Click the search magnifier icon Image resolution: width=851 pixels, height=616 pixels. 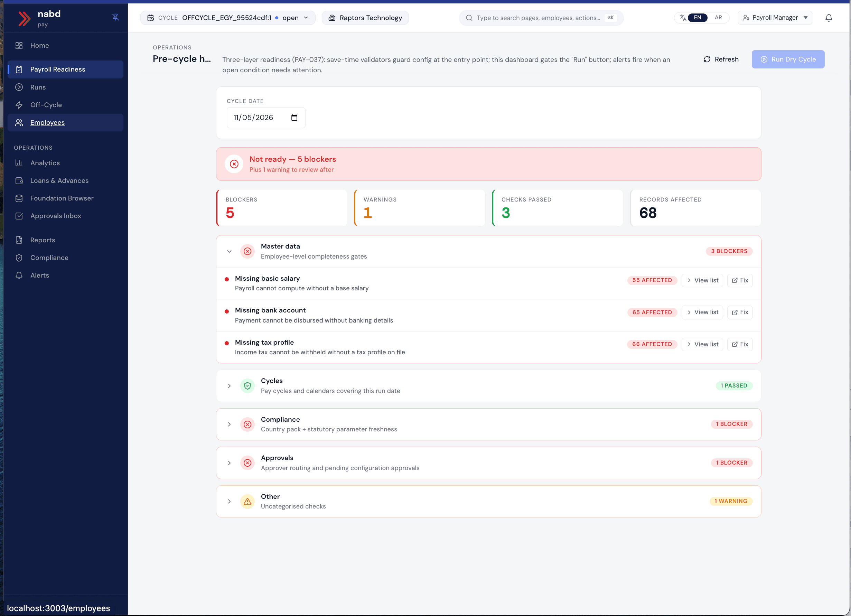[469, 18]
